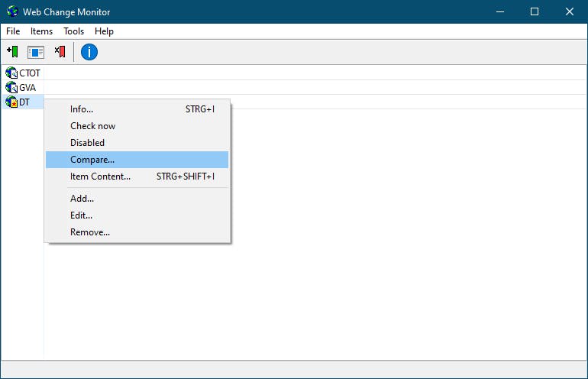Minimize the Web Change Monitor window

tap(500, 11)
